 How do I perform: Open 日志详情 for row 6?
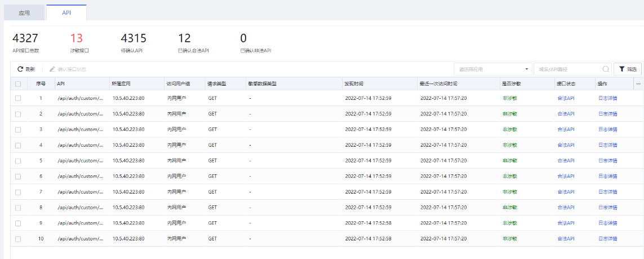(x=608, y=177)
